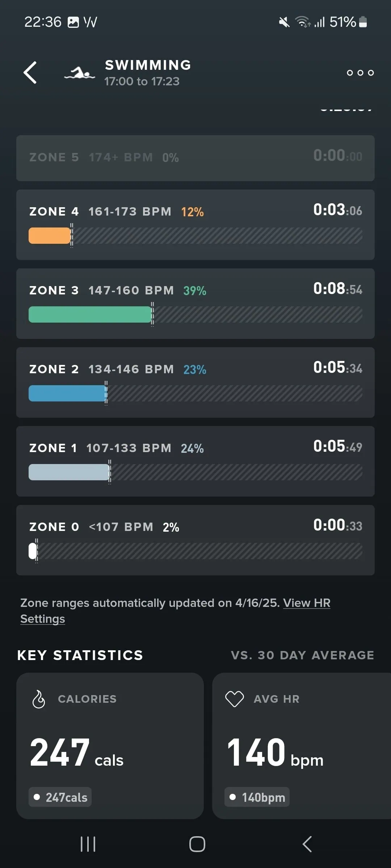The image size is (391, 868).
Task: Tap the heart icon beside AVG HR
Action: coord(235,699)
